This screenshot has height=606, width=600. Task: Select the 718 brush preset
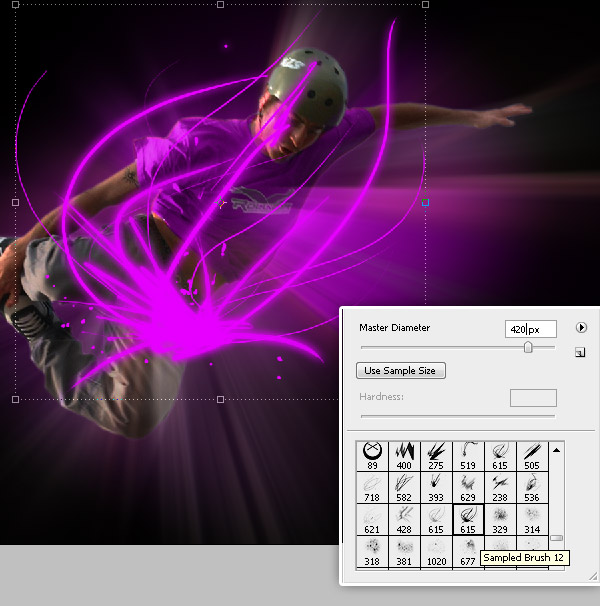pos(372,488)
